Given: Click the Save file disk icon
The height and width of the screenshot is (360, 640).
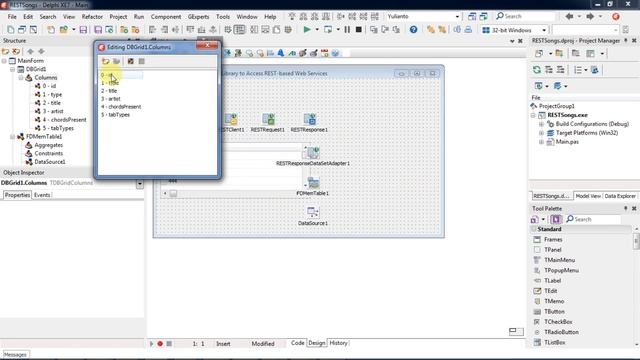Looking at the screenshot, I should 83,30.
